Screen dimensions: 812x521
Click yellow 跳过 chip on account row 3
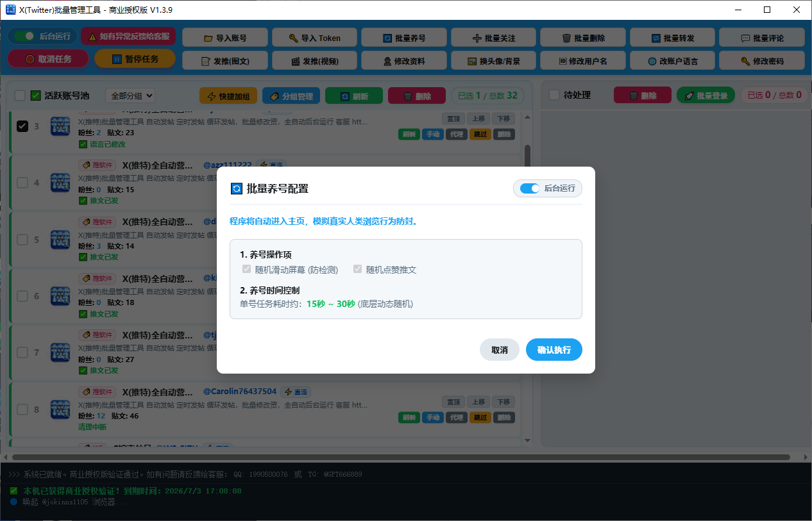click(x=480, y=134)
